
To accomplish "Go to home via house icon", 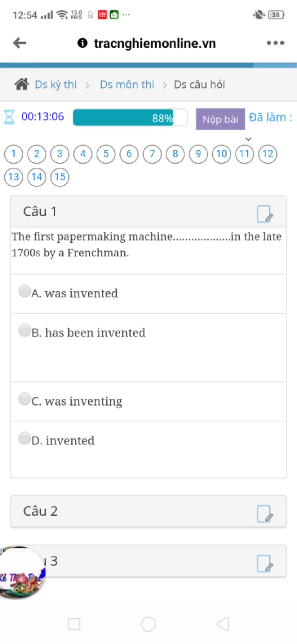I will pyautogui.click(x=21, y=84).
